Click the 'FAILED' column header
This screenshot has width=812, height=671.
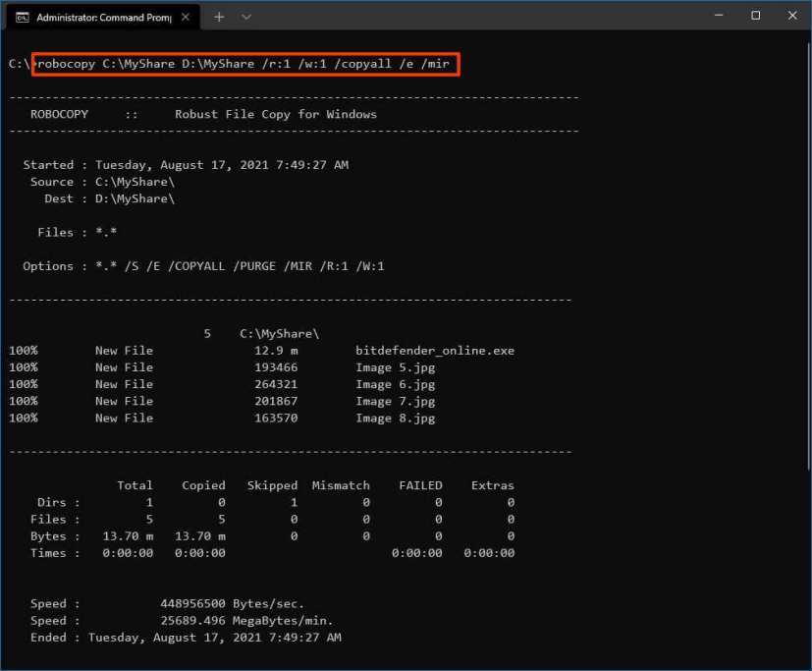coord(420,485)
